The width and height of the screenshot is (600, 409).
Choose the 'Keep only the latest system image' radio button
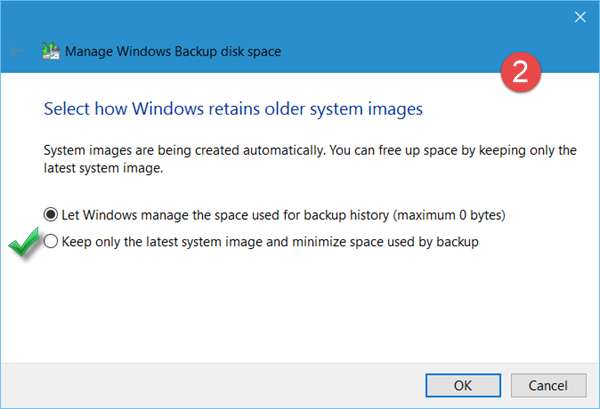click(x=52, y=240)
